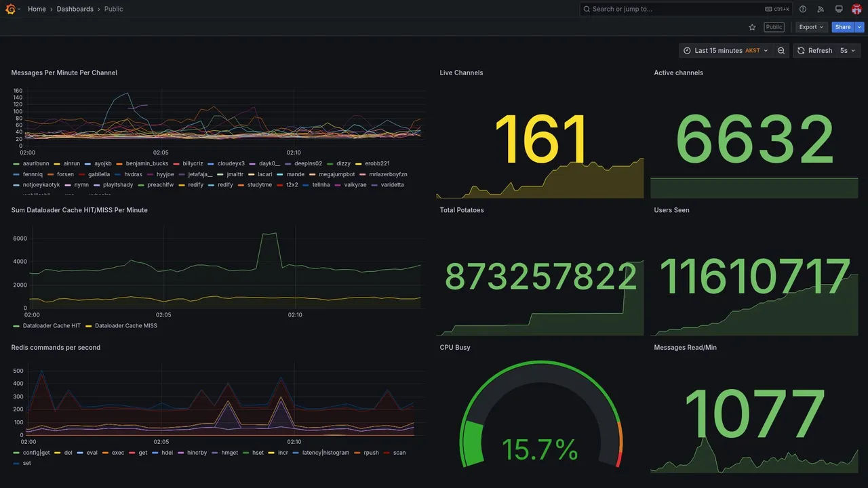Click the Share button

click(843, 27)
